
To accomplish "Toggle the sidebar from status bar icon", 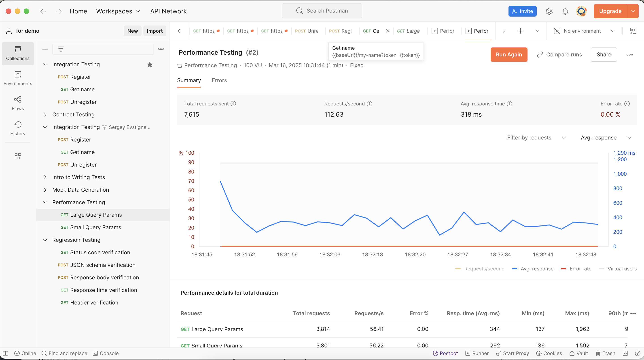I will point(6,353).
